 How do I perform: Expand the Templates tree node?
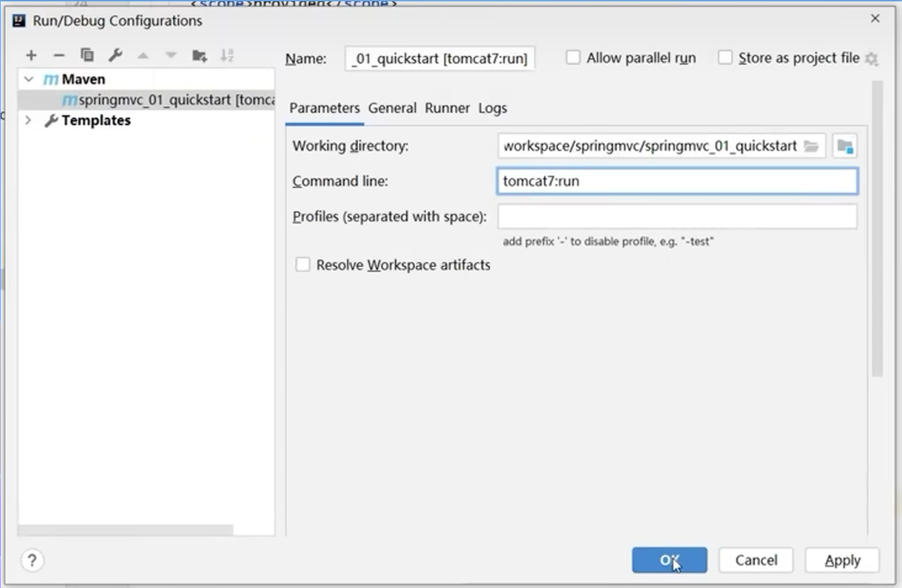(x=29, y=120)
